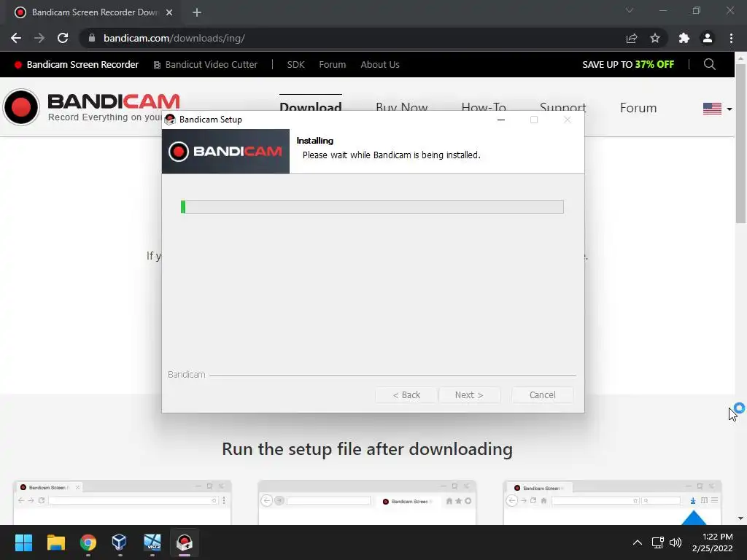This screenshot has height=560, width=747.
Task: Click the Back button in setup
Action: 406,394
